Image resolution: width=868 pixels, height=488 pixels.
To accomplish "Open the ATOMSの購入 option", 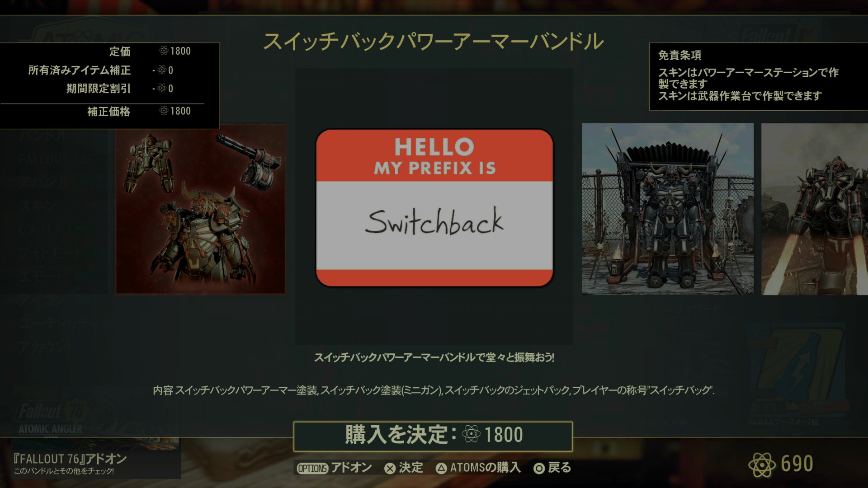I will coord(485,468).
